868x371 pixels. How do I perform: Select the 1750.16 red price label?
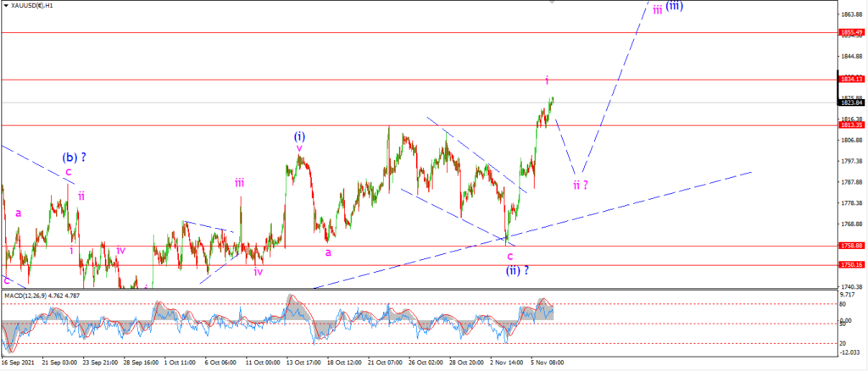pos(851,265)
